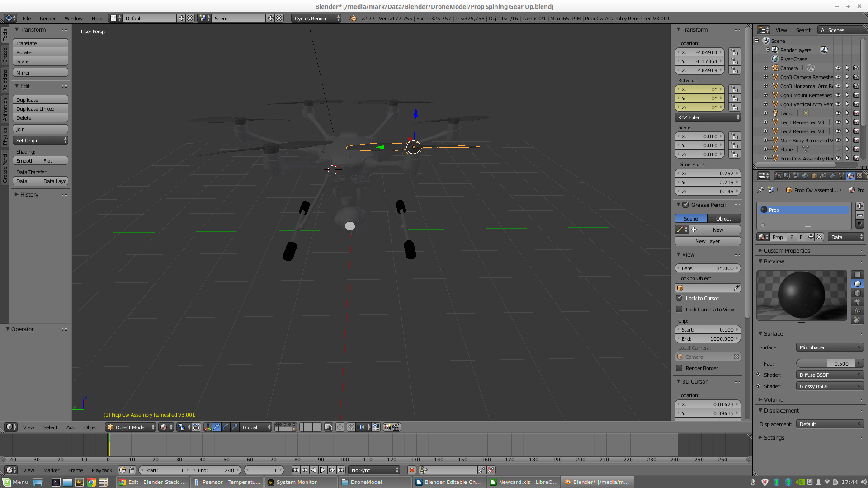Switch to the Physics tool shelf tab
The image size is (868, 488).
[5, 136]
